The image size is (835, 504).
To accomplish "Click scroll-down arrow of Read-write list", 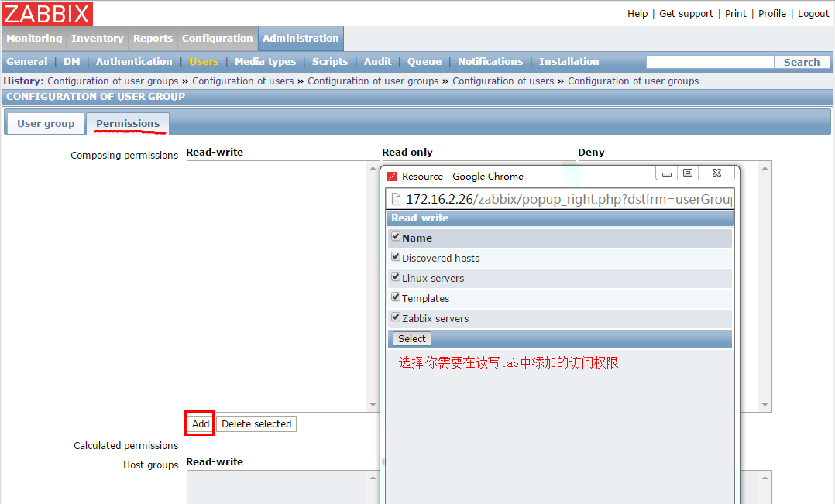I will pyautogui.click(x=373, y=405).
